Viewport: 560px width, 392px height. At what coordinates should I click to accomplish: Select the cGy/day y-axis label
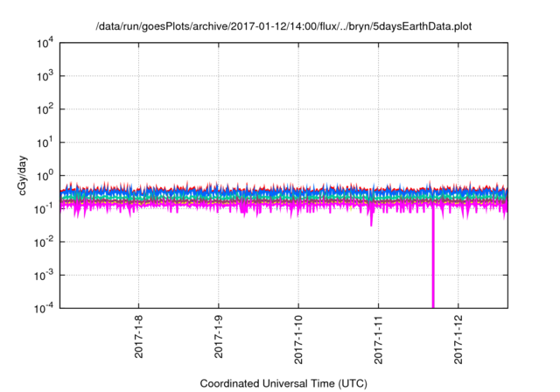coord(22,175)
